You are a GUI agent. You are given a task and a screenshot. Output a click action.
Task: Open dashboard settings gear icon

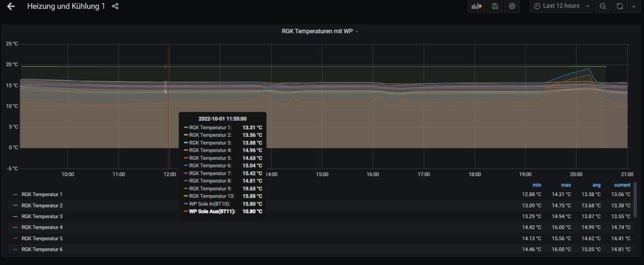click(x=512, y=6)
